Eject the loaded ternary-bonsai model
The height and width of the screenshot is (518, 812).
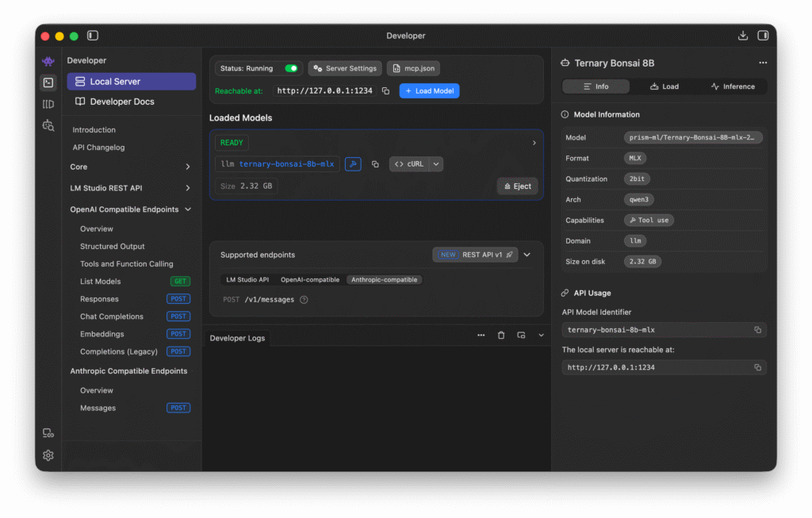[x=517, y=186]
